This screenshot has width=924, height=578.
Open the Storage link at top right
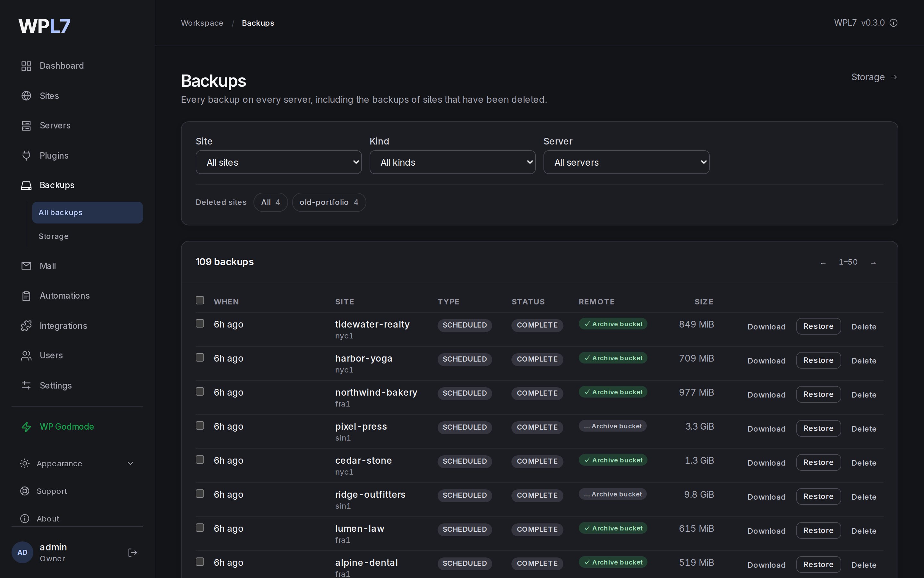tap(874, 77)
